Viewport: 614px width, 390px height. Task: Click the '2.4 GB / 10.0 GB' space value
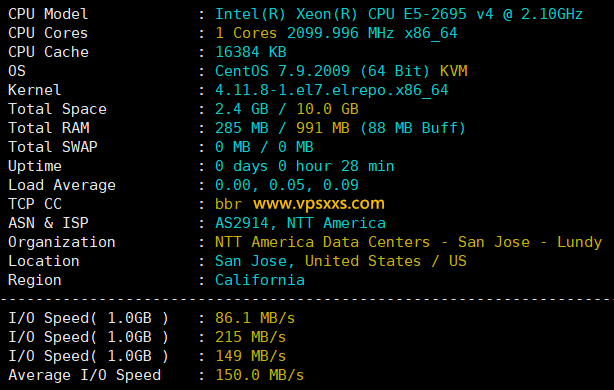coord(287,109)
